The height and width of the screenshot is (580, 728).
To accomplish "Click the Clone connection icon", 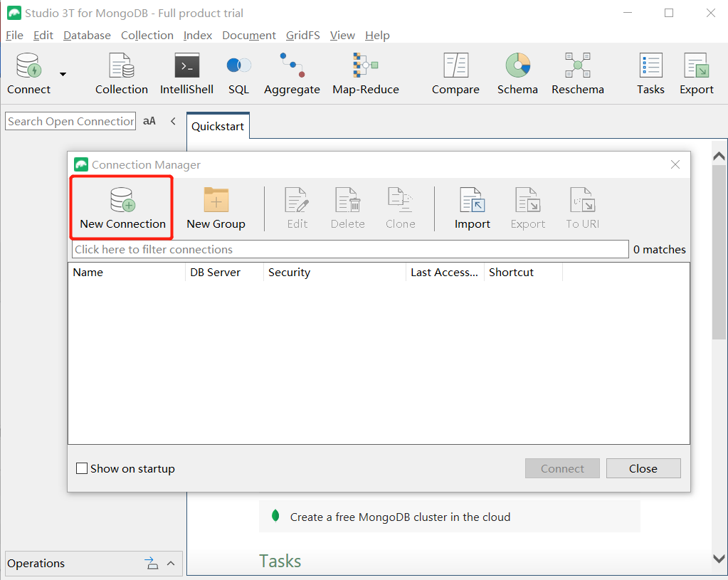I will (400, 208).
